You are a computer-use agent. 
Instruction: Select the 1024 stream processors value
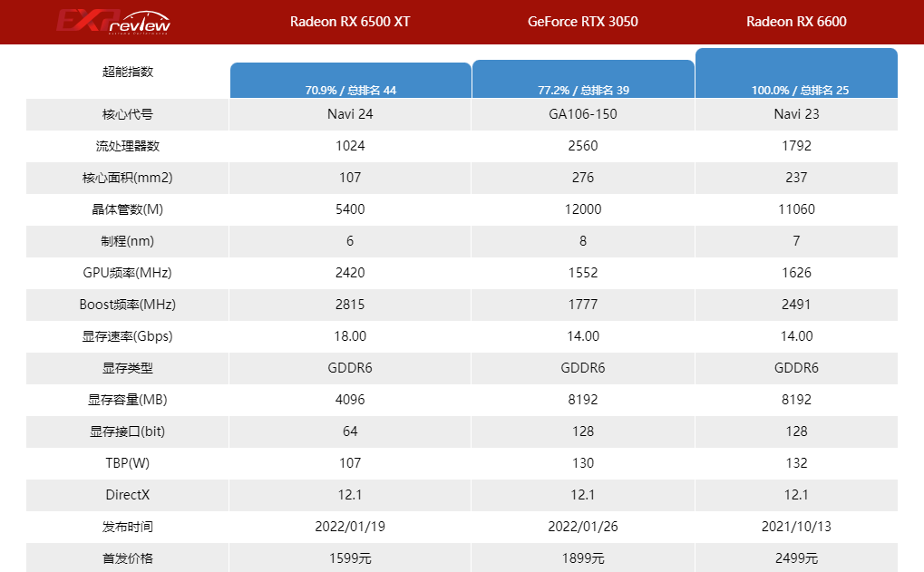(350, 146)
